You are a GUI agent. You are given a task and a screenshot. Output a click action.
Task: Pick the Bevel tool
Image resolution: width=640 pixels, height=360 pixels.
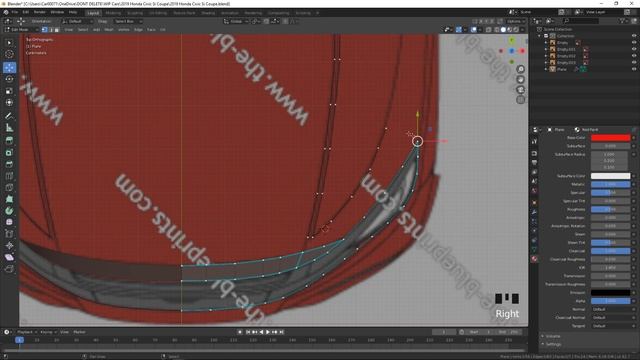point(9,164)
